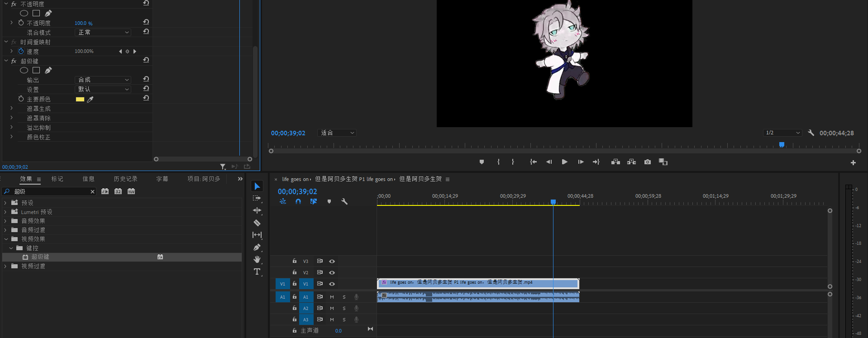Create ellipse mask under 超级键
868x338 pixels.
pyautogui.click(x=24, y=70)
